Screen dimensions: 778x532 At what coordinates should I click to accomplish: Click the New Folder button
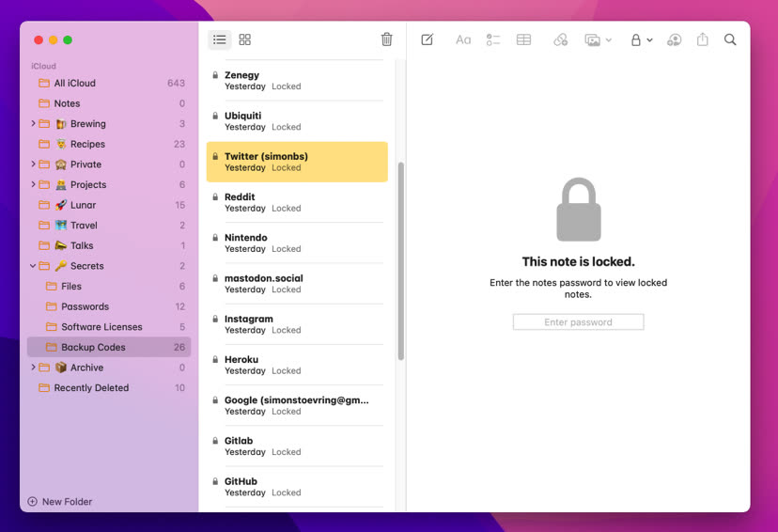pyautogui.click(x=60, y=502)
